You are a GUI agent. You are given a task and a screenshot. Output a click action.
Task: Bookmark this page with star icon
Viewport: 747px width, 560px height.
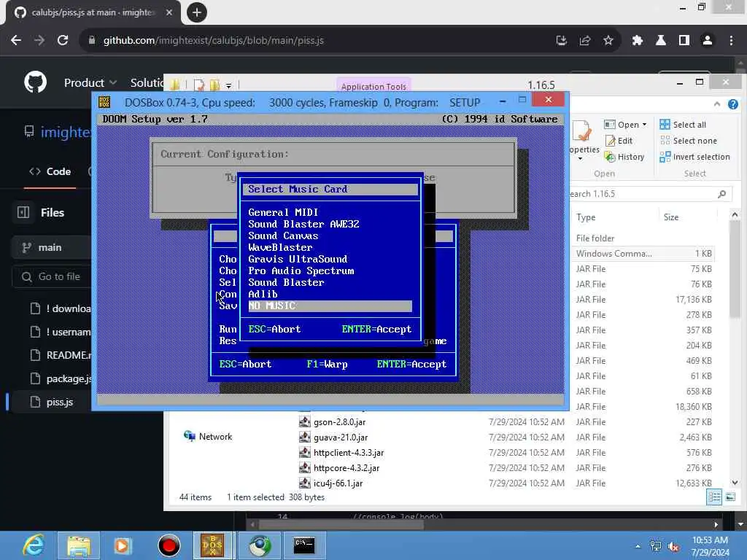point(608,41)
